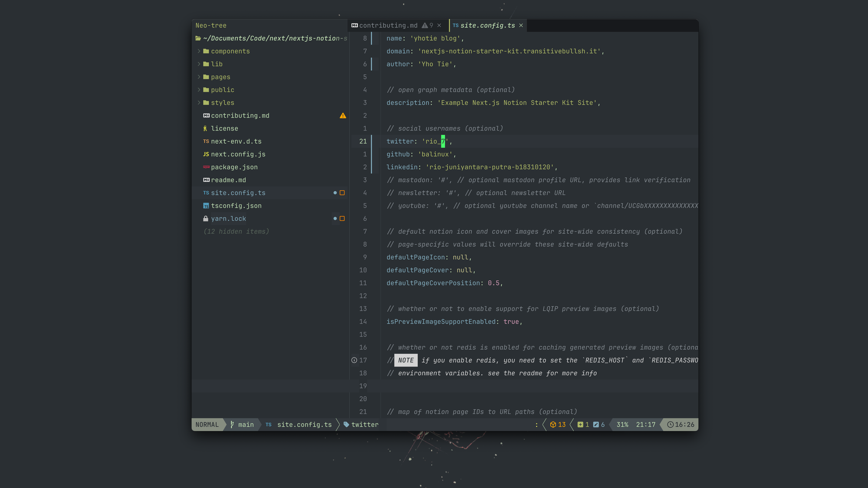
Task: Click the '(12 hidden items)' row
Action: click(x=236, y=232)
